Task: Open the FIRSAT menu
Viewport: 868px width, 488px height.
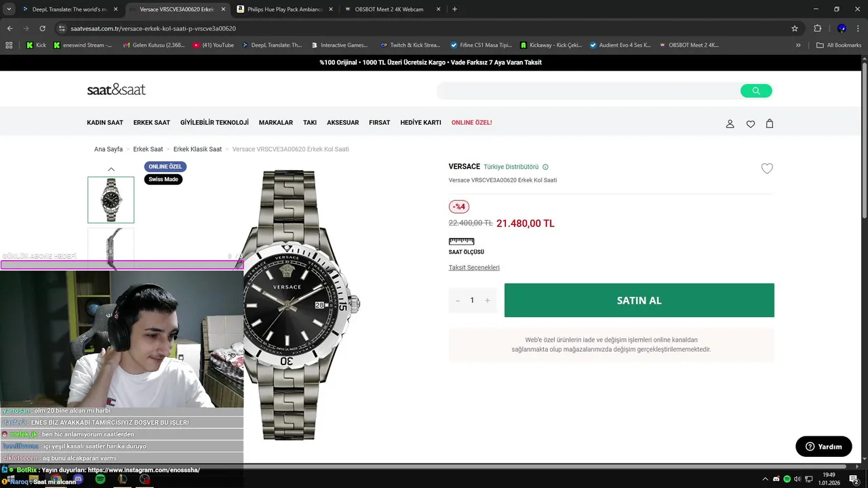Action: click(380, 123)
